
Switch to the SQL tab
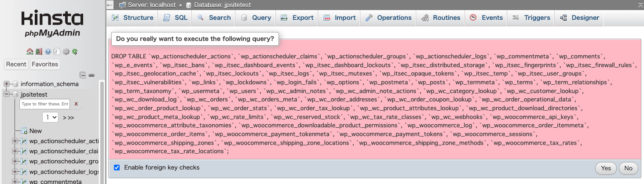pyautogui.click(x=176, y=18)
